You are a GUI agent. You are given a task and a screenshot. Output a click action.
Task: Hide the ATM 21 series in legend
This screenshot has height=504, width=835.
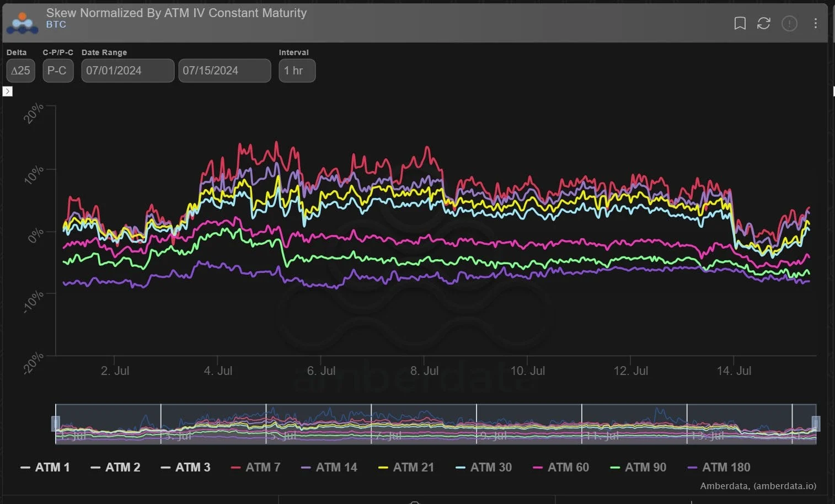[x=406, y=467]
